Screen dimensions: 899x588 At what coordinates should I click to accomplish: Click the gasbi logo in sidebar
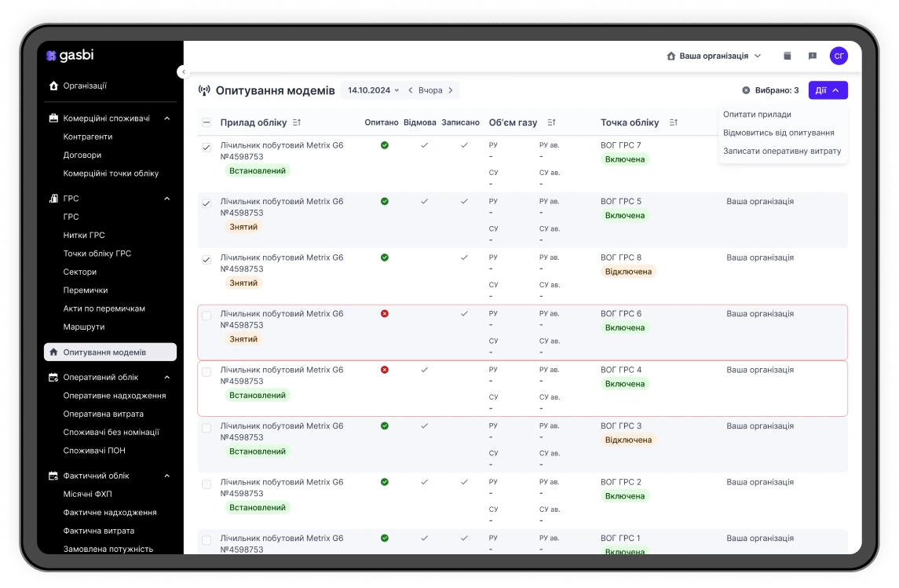tap(70, 56)
